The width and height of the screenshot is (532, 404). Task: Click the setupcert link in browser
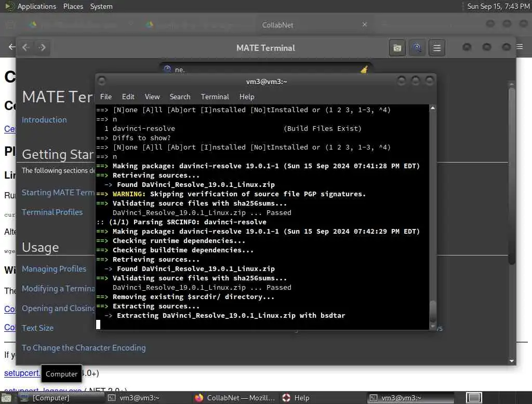point(22,373)
